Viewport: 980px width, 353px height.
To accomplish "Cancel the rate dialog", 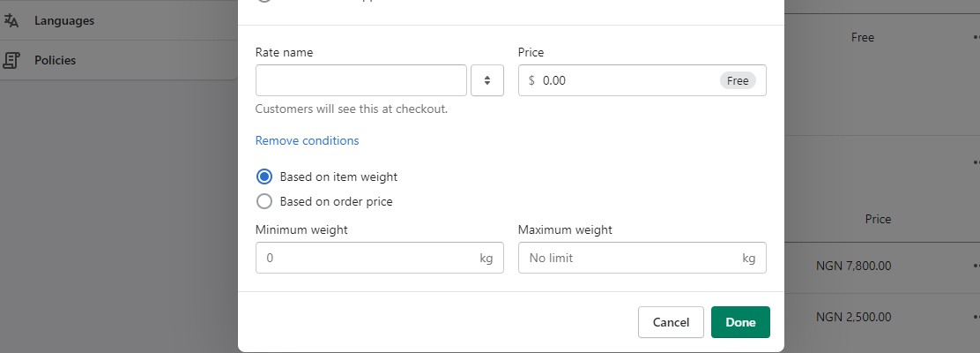I will [671, 322].
